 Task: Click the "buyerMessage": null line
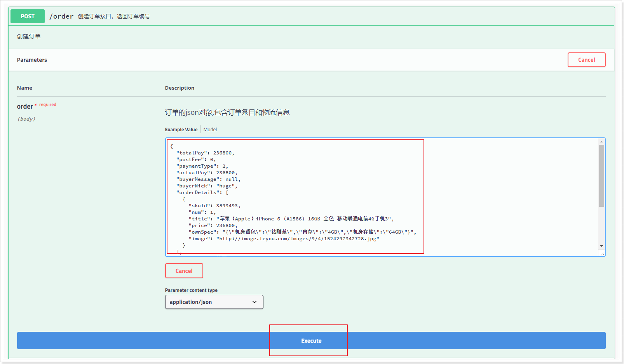pyautogui.click(x=208, y=179)
